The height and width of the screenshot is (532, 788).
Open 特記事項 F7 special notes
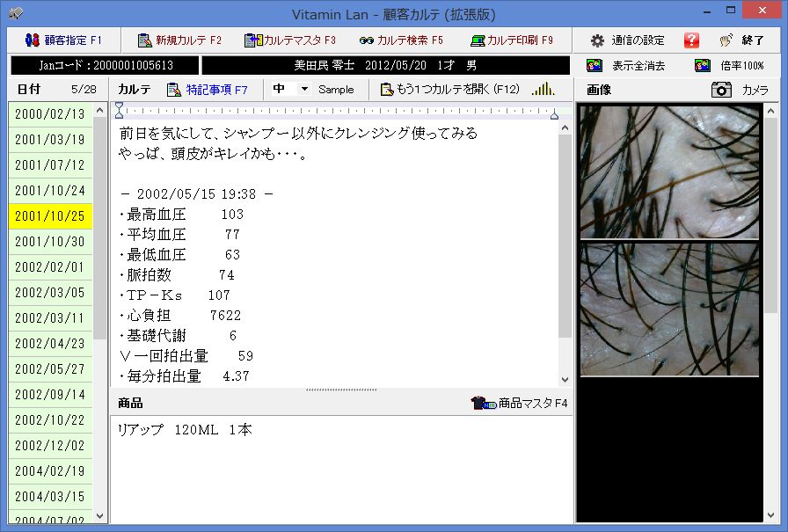click(208, 90)
